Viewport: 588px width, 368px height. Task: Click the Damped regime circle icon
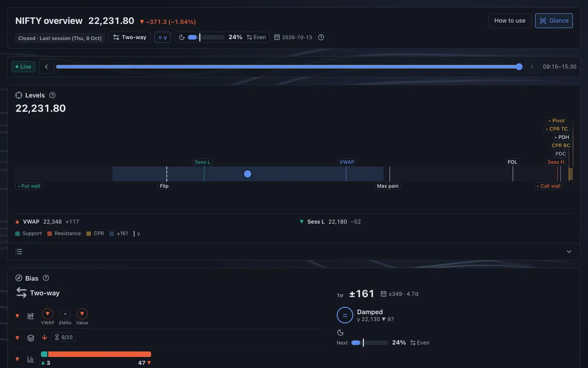pyautogui.click(x=345, y=315)
